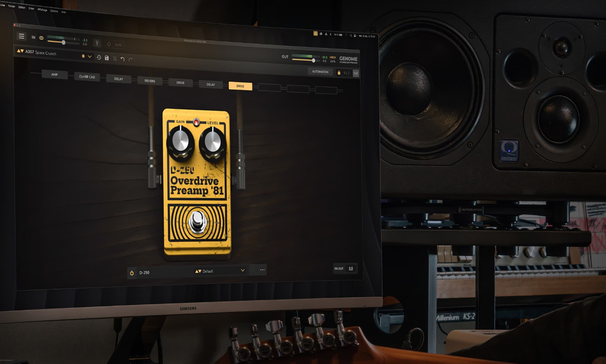
Task: Click the input level slider handle
Action: click(63, 43)
